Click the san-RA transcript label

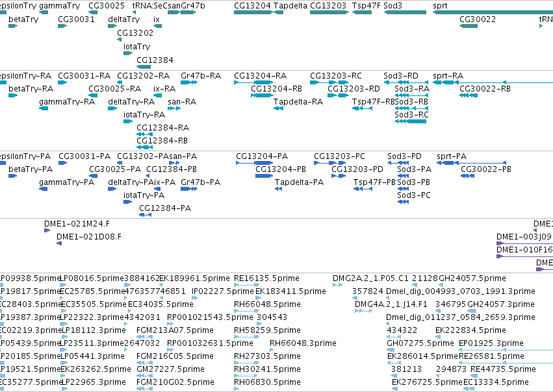point(182,102)
